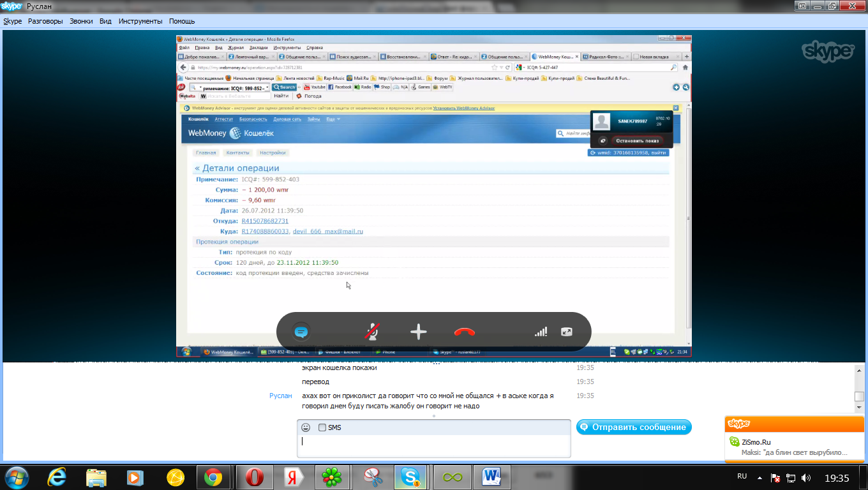The image size is (868, 490).
Task: Open Windows Explorer folder on taskbar
Action: (x=96, y=477)
